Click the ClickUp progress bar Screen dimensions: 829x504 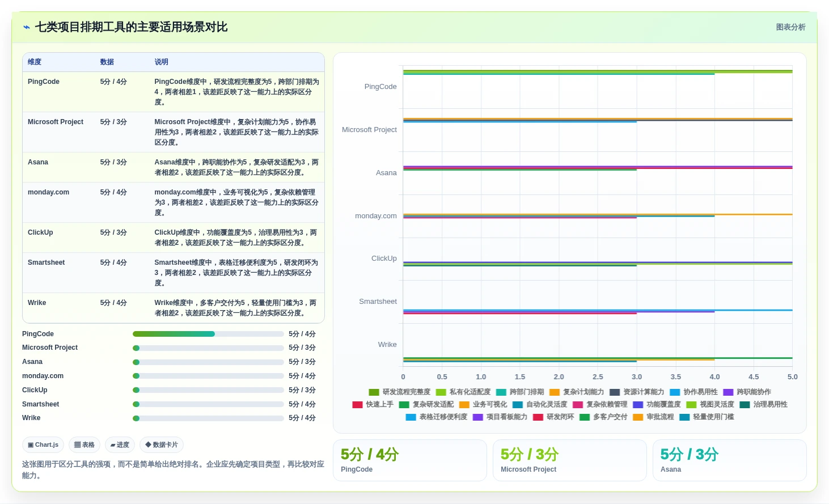pyautogui.click(x=208, y=390)
